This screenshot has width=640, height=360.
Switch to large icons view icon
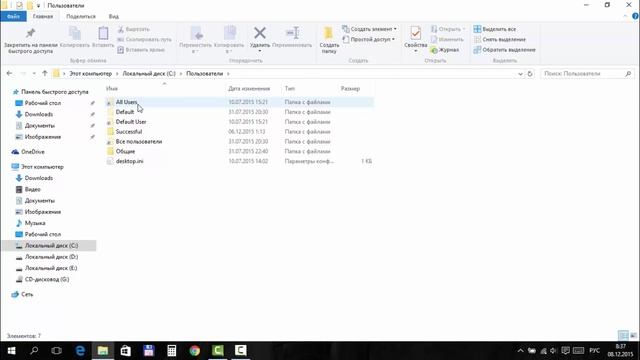tap(633, 336)
